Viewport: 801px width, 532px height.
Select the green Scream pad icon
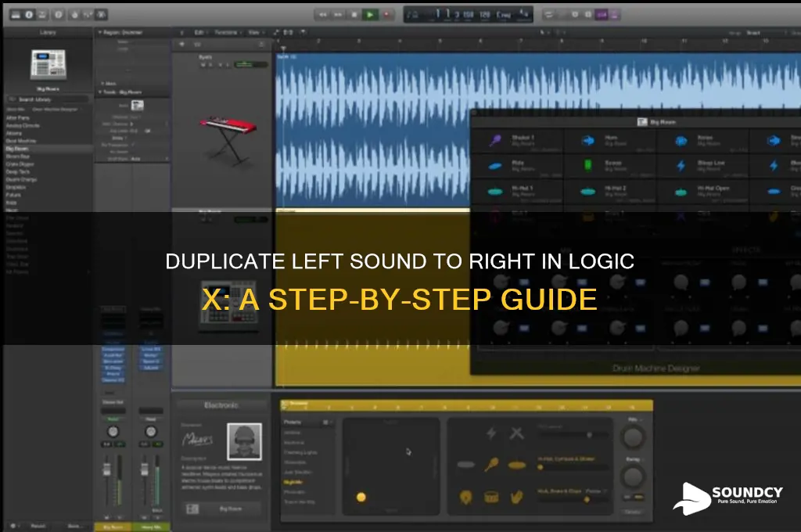tap(587, 165)
